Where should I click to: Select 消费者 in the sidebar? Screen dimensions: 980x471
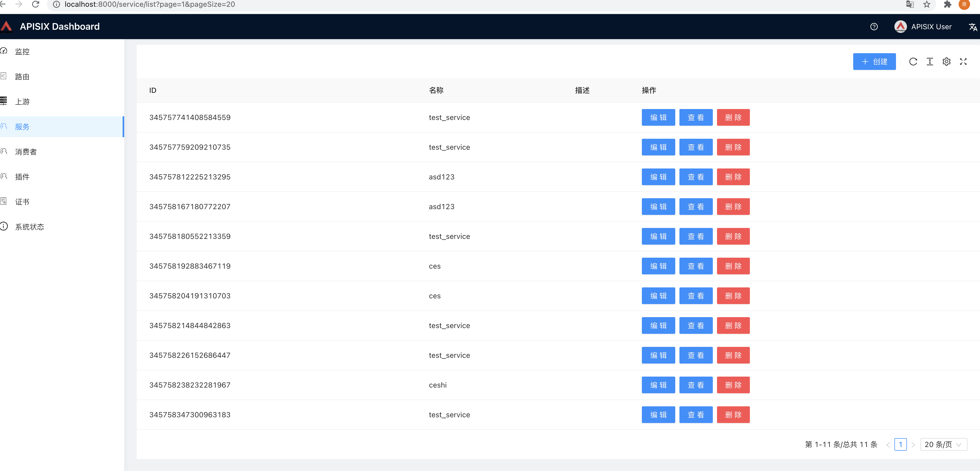[26, 152]
